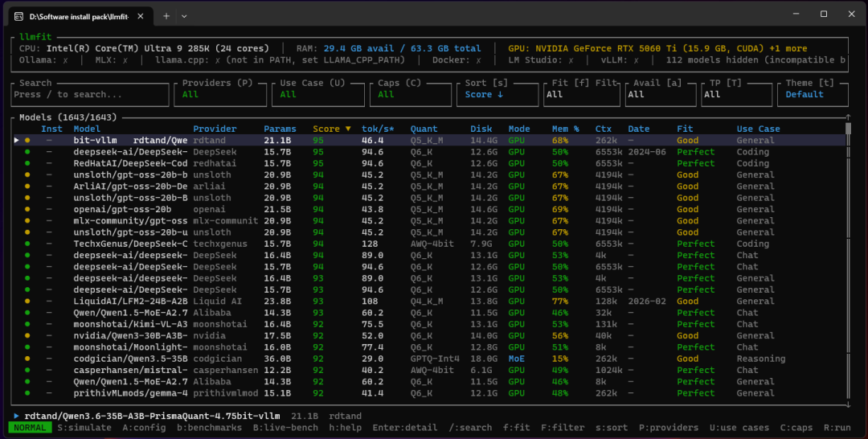Screen dimensions: 868x439
Task: Click the Score sort direction arrow
Action: (348, 129)
